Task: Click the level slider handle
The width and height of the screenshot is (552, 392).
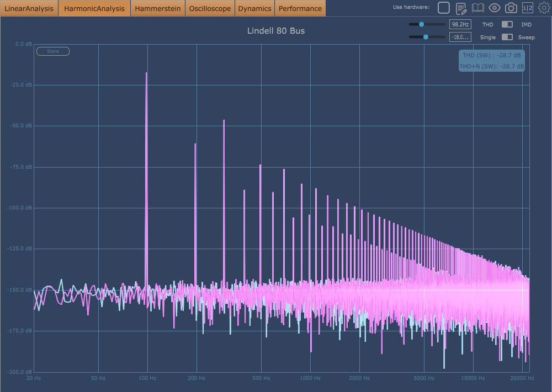Action: tap(426, 37)
